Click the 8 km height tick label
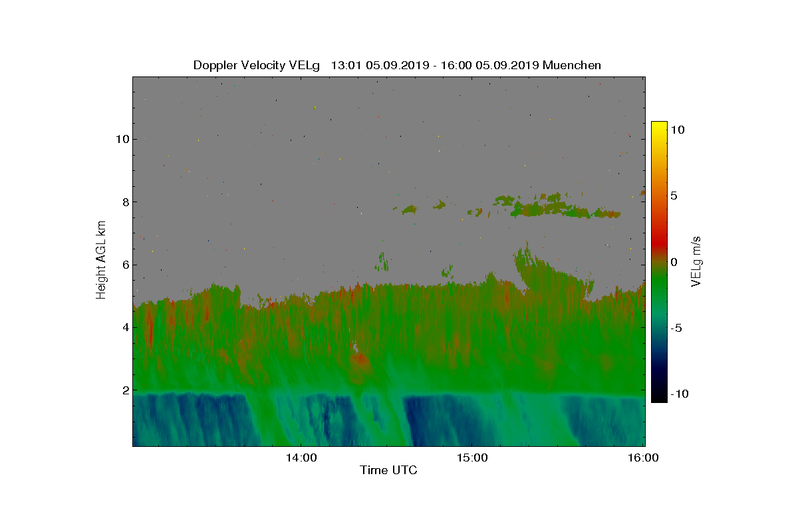 [x=125, y=202]
